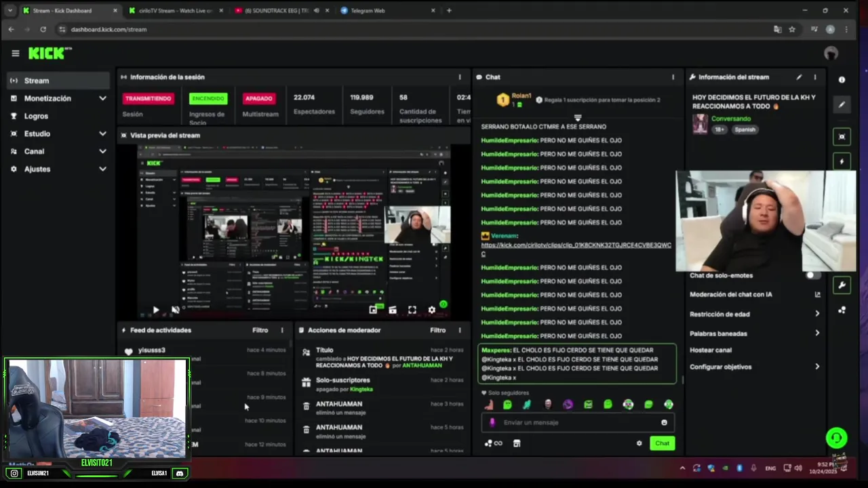Click the KICK logo in the header
Viewport: 868px width, 488px height.
(x=50, y=53)
